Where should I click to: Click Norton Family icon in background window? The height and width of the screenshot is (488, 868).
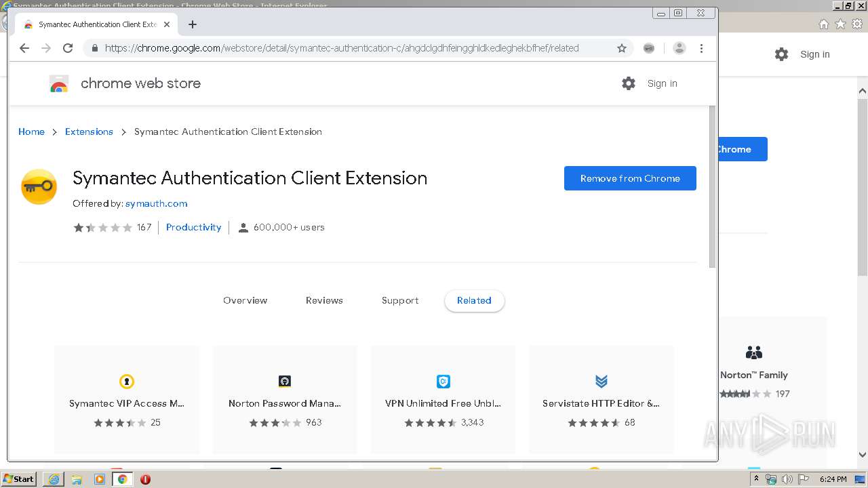point(754,352)
